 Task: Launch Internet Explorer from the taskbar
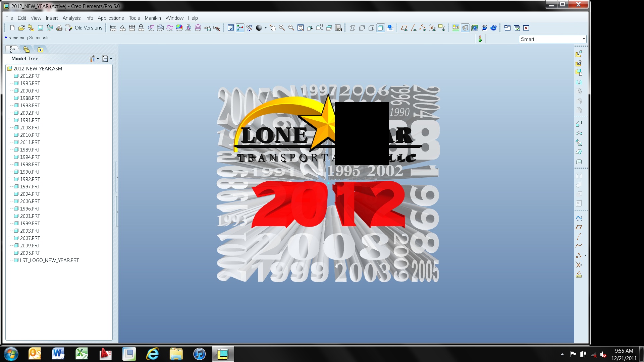coord(152,354)
